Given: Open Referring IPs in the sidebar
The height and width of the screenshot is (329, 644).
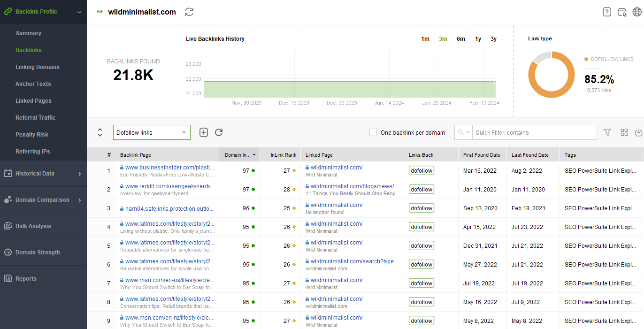Looking at the screenshot, I should pyautogui.click(x=33, y=152).
